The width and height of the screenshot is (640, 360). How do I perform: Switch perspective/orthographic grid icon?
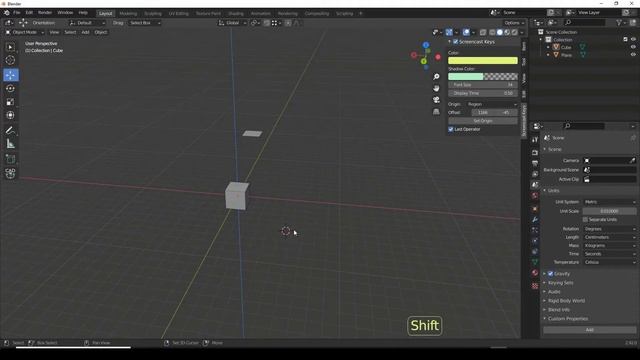point(436,111)
